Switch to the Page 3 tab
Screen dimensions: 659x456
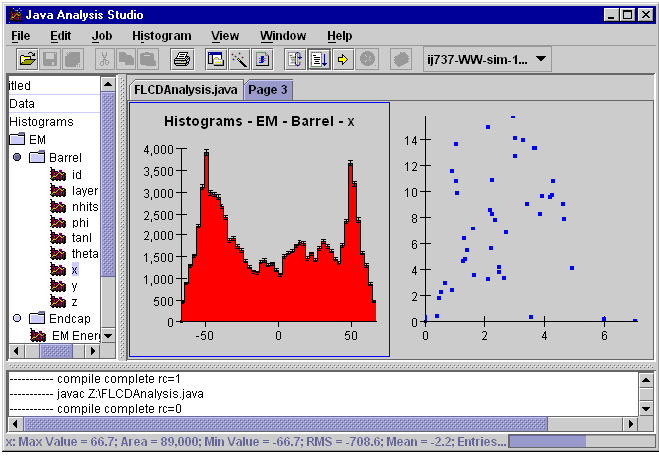click(268, 89)
